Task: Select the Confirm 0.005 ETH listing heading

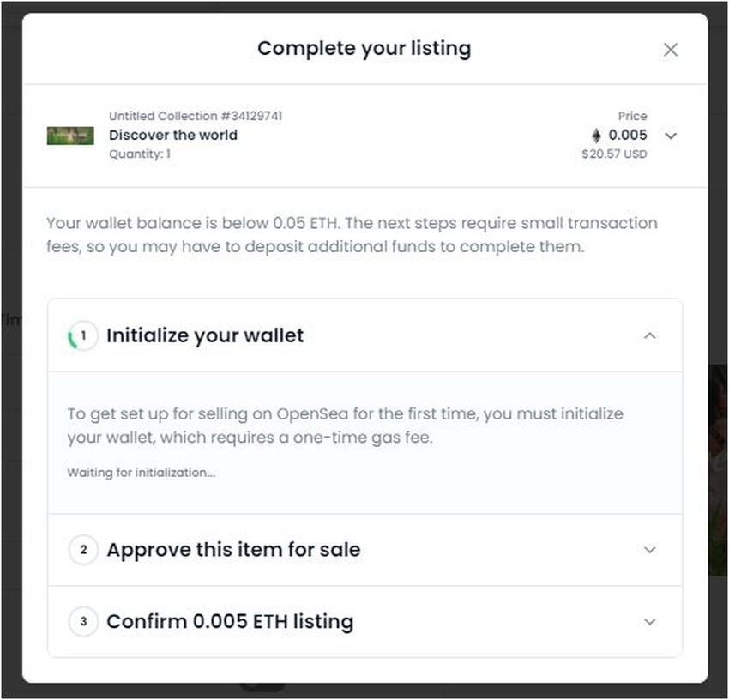Action: click(x=230, y=622)
